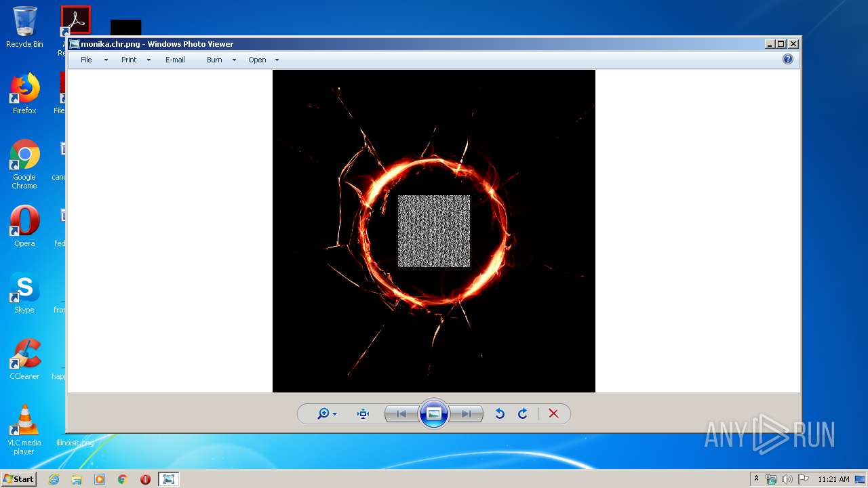The width and height of the screenshot is (868, 488).
Task: Open CCleaner desktop shortcut
Action: 24,359
